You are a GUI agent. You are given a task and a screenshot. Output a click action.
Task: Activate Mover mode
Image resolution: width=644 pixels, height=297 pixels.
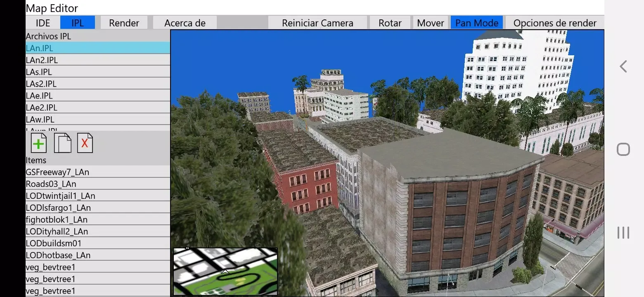(x=431, y=23)
